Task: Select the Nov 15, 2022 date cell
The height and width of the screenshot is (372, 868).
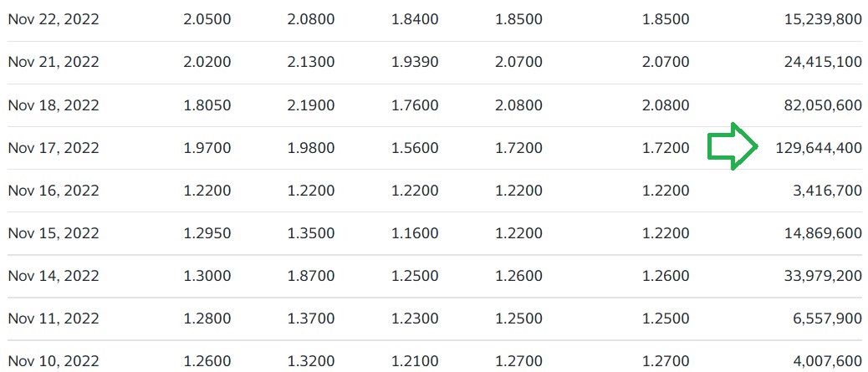Action: (54, 233)
